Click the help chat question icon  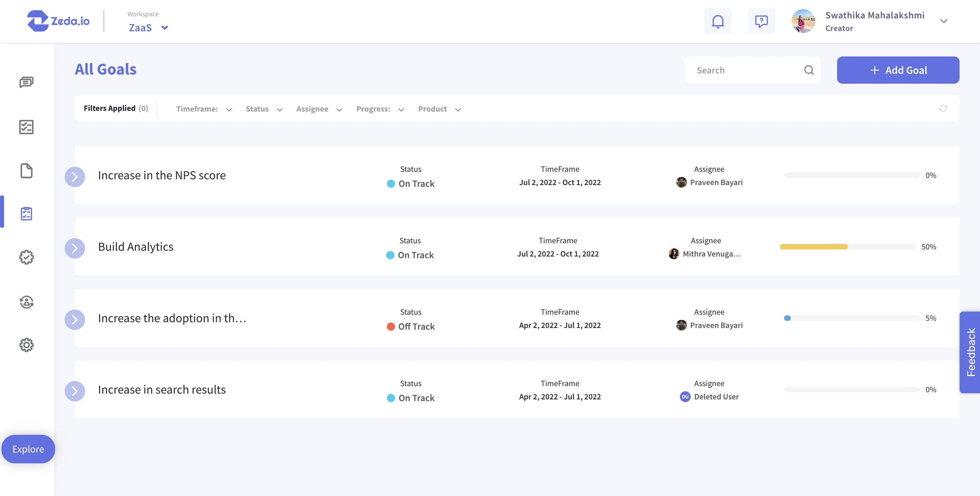761,21
